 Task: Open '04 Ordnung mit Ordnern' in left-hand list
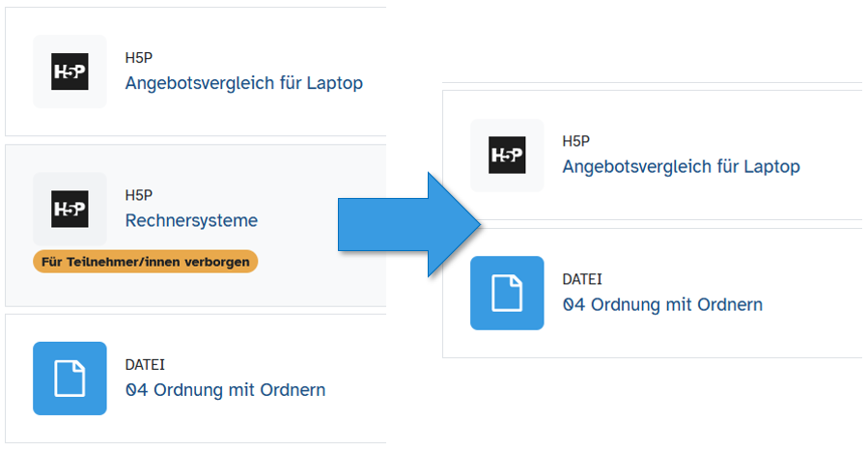(225, 390)
